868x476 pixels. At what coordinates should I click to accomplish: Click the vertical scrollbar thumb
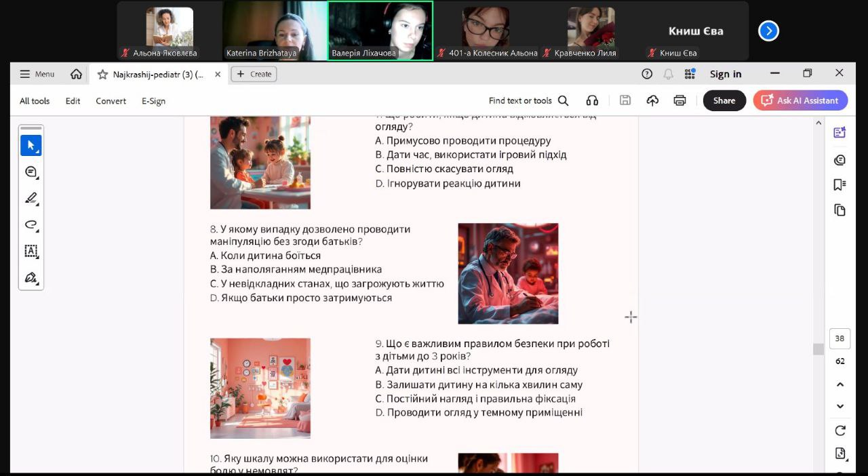pyautogui.click(x=818, y=349)
